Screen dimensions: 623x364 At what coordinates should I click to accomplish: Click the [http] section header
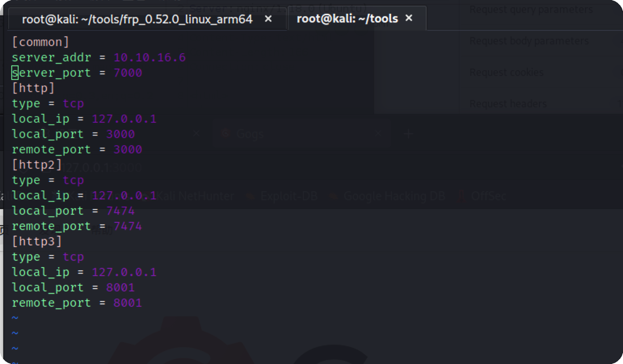click(x=33, y=88)
